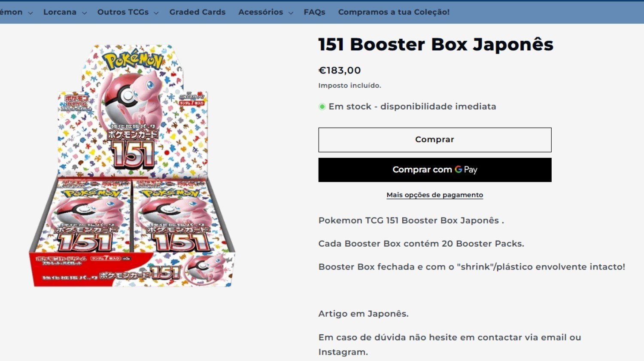
Task: Expand the Lorcana menu chevron
Action: pyautogui.click(x=84, y=13)
